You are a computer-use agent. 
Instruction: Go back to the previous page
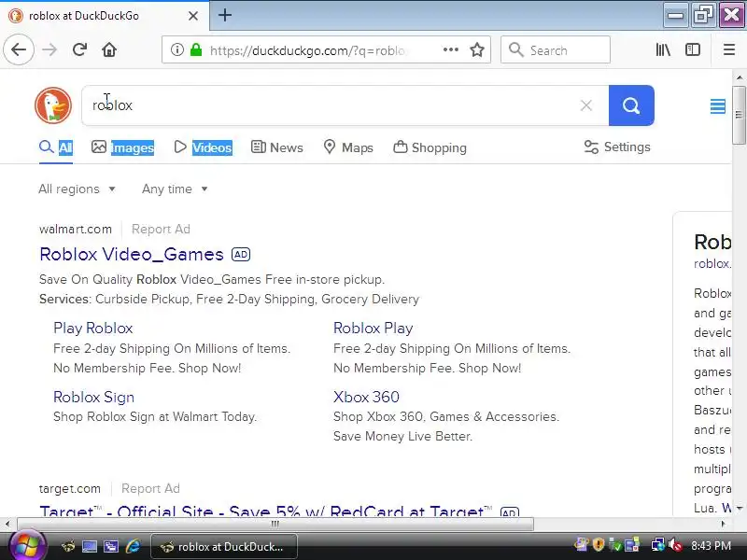[19, 49]
